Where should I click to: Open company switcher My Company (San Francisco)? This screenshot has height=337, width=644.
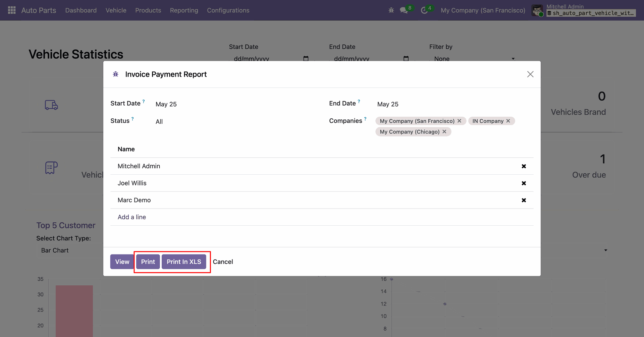point(483,10)
